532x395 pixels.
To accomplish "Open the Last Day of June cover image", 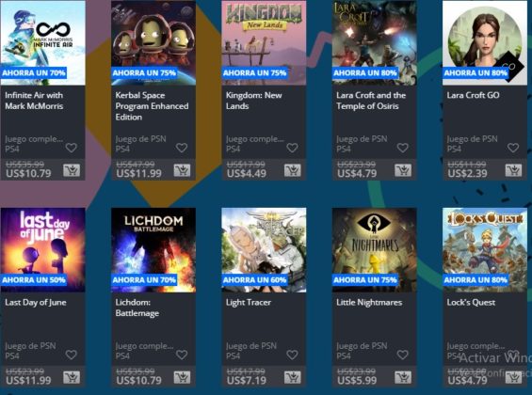I will [x=42, y=249].
